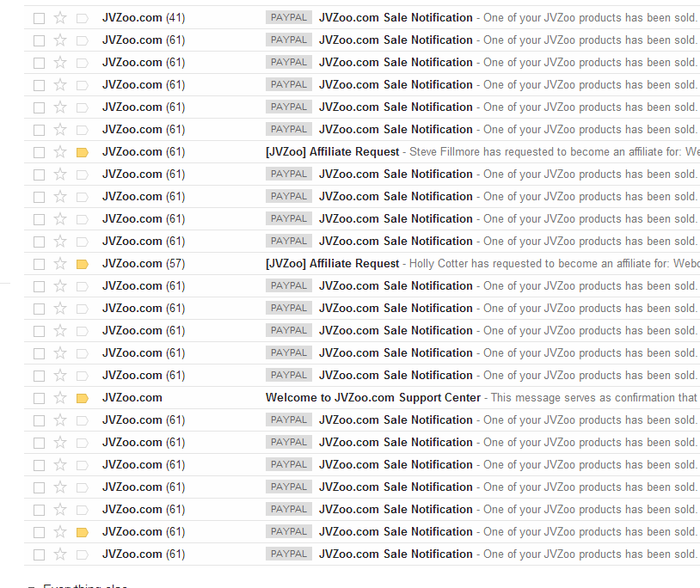The width and height of the screenshot is (700, 588).
Task: Toggle importance marker on Welcome to JVZoo.com email
Action: click(x=83, y=398)
